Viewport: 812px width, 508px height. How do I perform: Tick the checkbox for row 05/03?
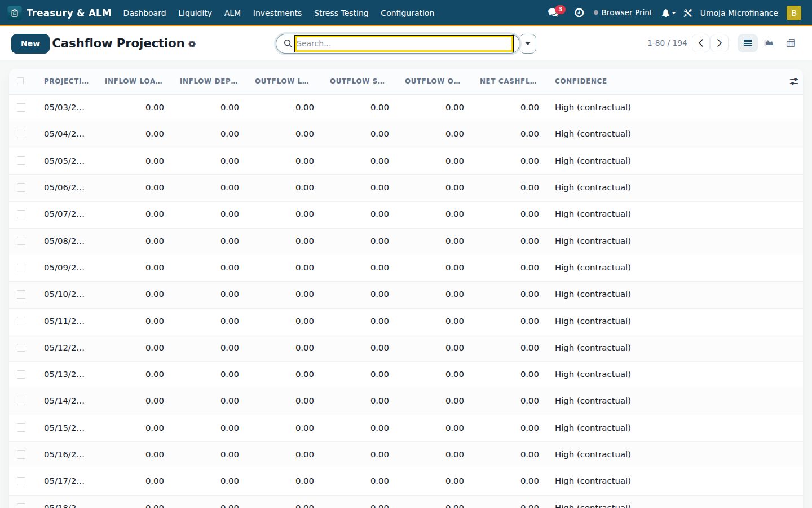21,107
